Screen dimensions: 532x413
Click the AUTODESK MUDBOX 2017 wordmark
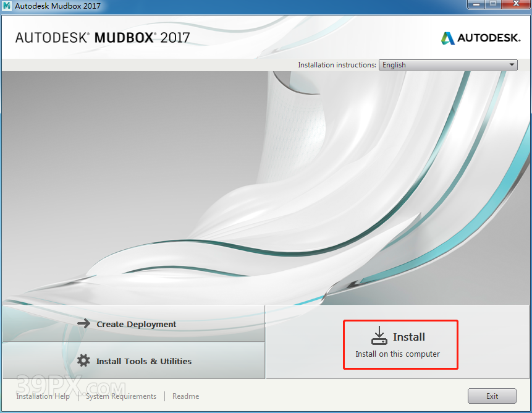102,37
